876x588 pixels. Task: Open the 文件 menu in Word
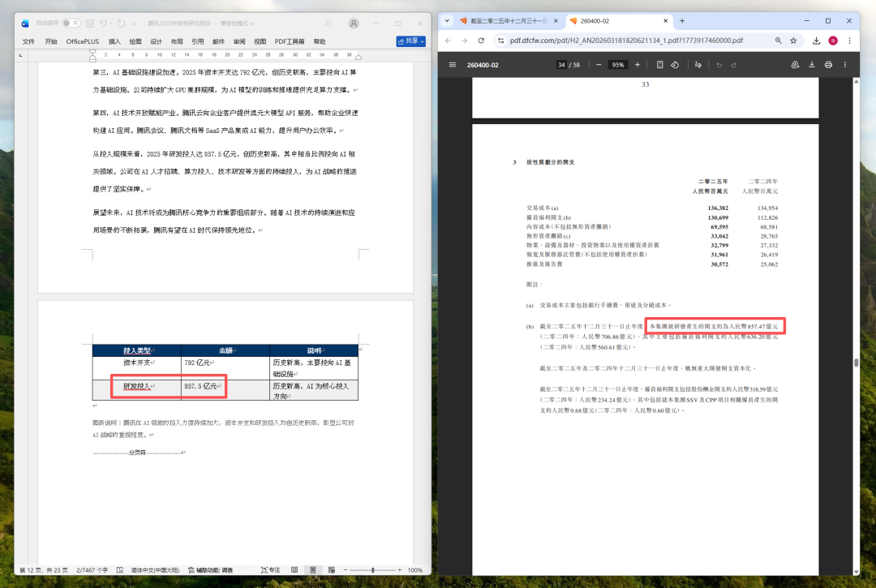coord(28,41)
